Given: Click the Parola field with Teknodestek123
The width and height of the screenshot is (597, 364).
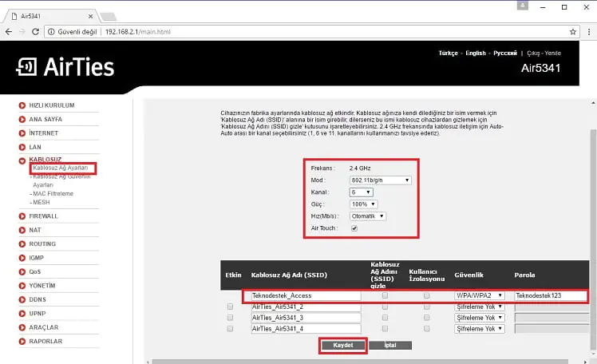Looking at the screenshot, I should click(x=551, y=295).
